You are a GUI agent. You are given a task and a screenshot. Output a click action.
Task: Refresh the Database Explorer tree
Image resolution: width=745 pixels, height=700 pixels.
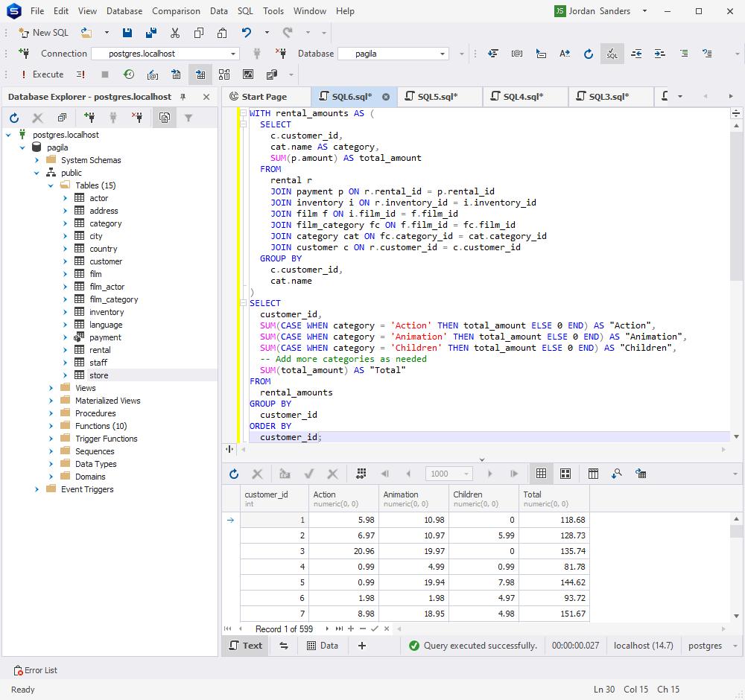coord(13,117)
